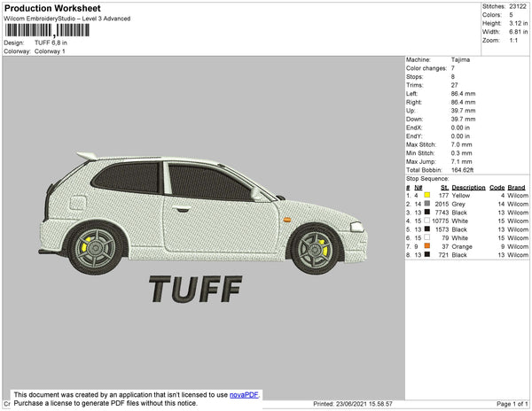Click the Brand column header

tap(516, 188)
